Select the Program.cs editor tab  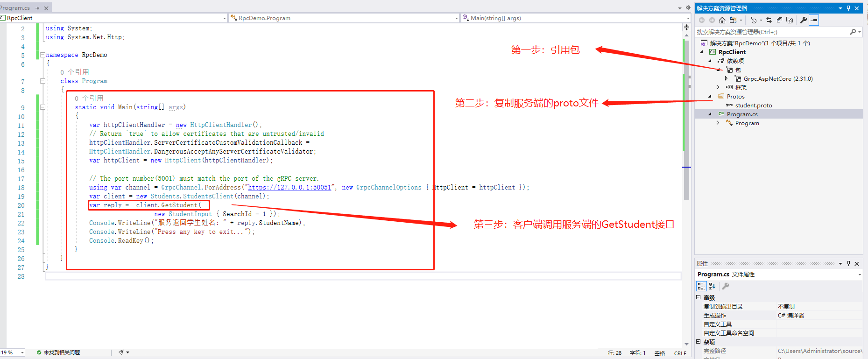(x=15, y=8)
